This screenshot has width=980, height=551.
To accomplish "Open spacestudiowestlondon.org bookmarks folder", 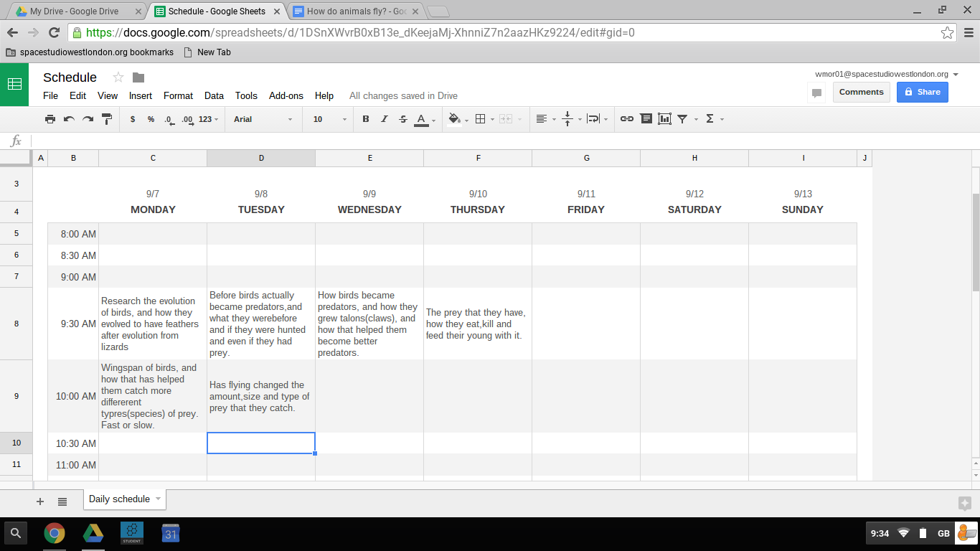I will pos(90,52).
